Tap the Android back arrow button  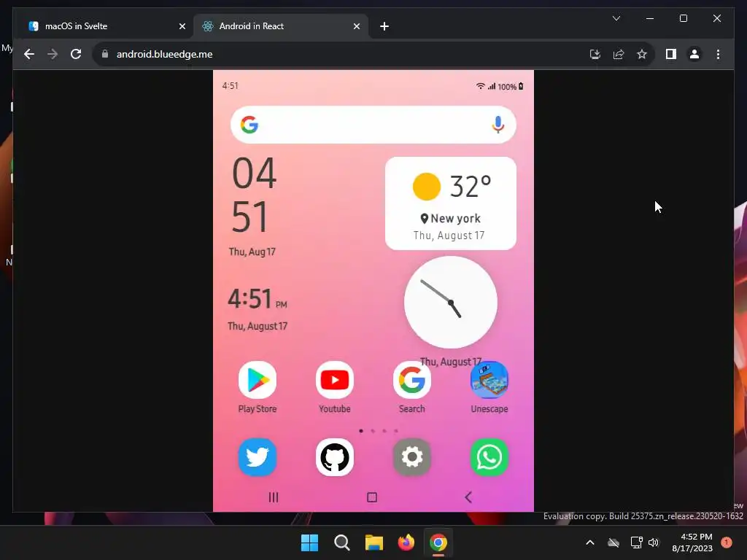[468, 497]
